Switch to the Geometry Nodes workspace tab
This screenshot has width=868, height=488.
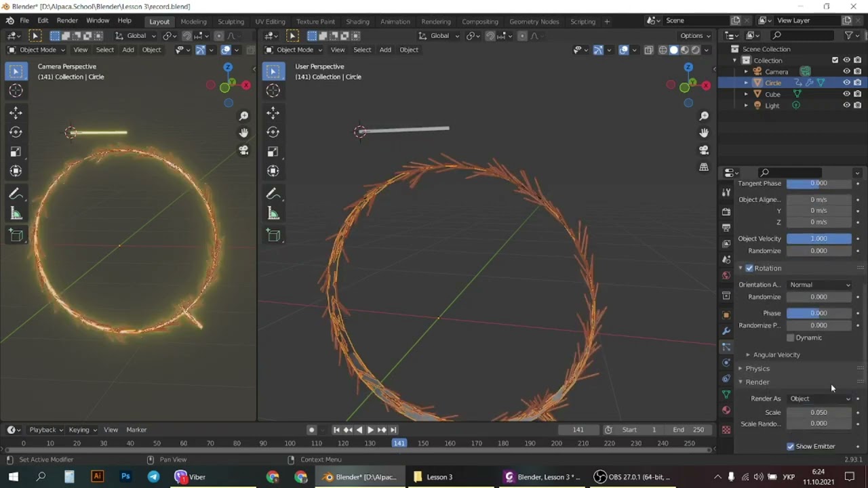534,22
